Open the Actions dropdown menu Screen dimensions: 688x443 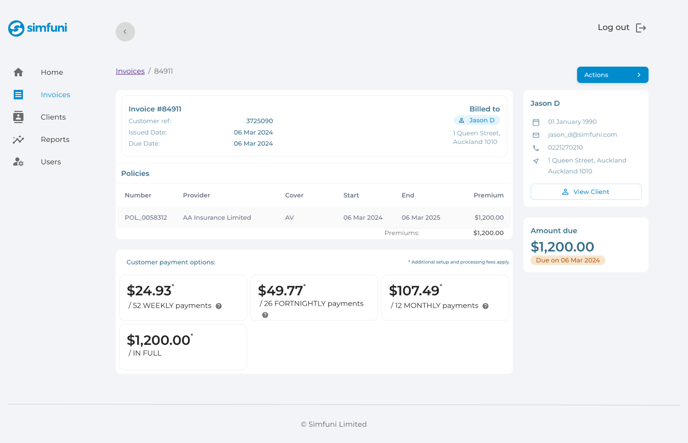(x=612, y=75)
